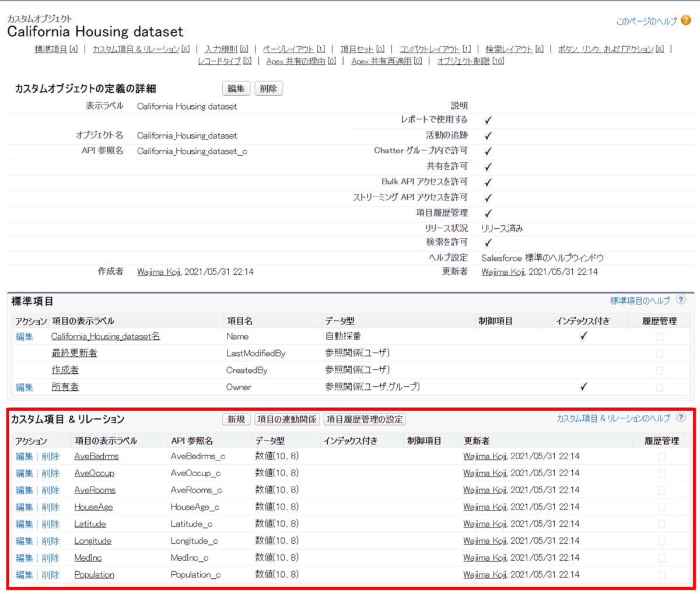Click 編集 button for custom object definition

pyautogui.click(x=236, y=88)
